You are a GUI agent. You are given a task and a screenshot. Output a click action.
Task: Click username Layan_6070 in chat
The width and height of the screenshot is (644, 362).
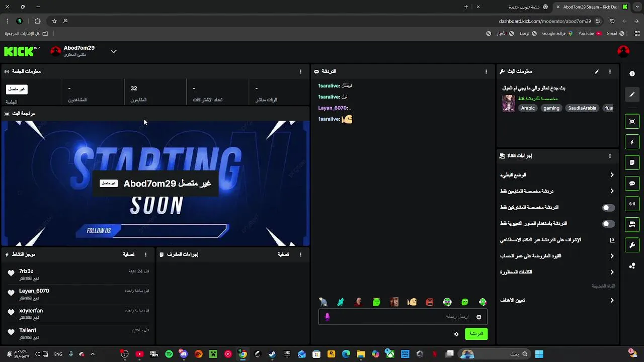(333, 108)
